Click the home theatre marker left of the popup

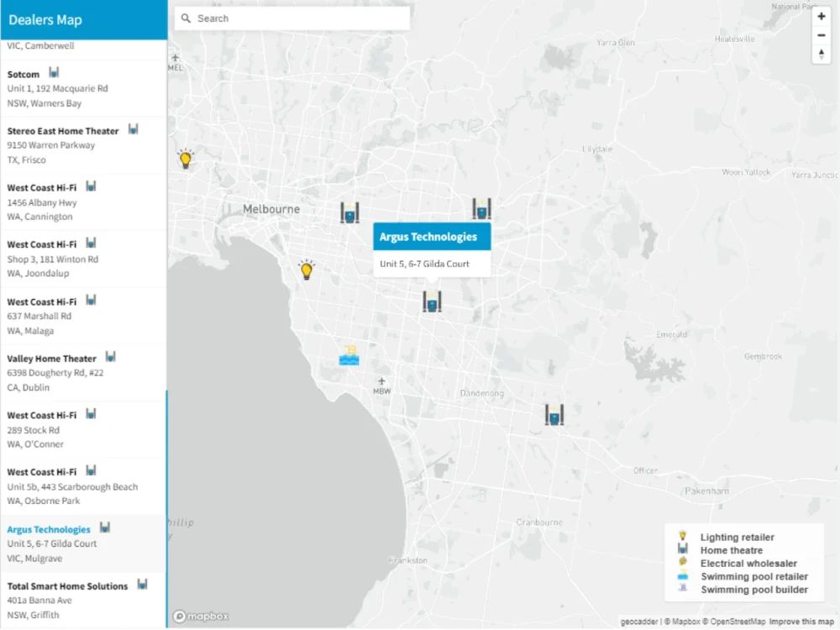point(349,213)
